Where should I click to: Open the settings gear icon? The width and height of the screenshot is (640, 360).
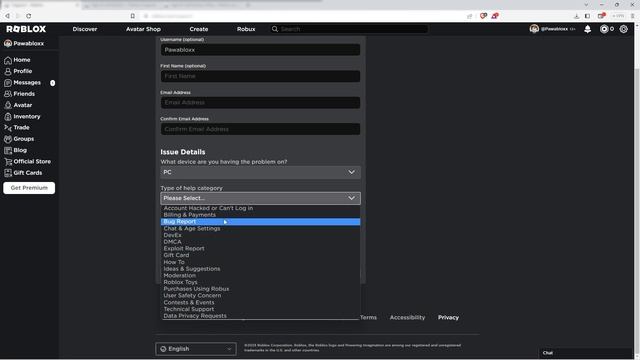coord(623,29)
